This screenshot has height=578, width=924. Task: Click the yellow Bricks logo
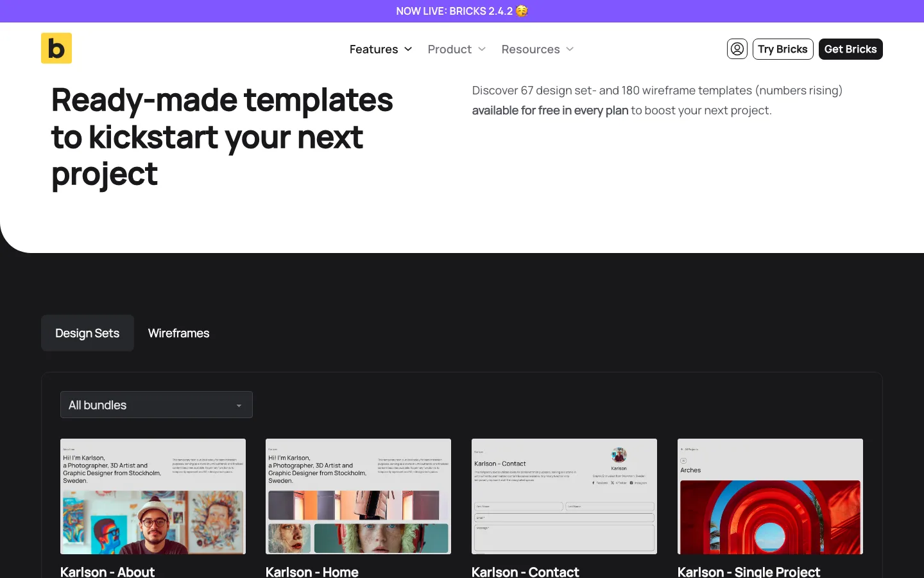(56, 48)
